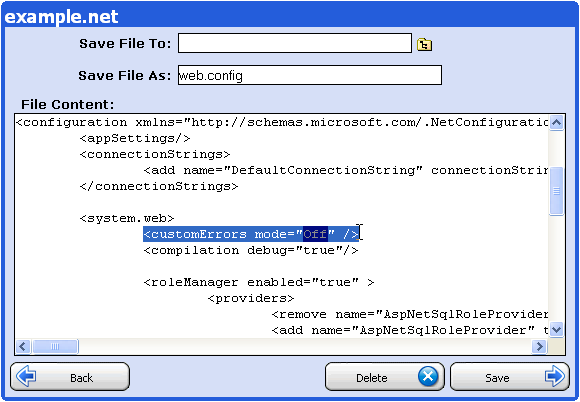
Task: Focus the Save File To field
Action: pos(295,43)
